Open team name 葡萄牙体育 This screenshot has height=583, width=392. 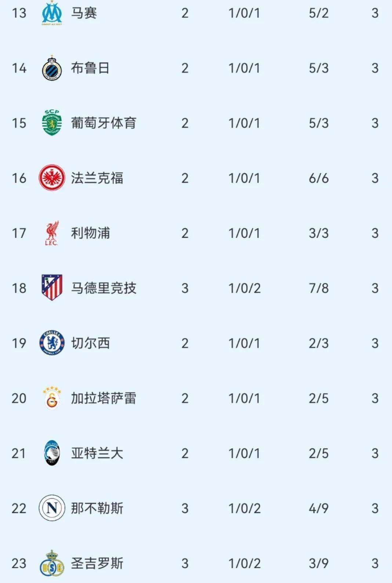(104, 123)
